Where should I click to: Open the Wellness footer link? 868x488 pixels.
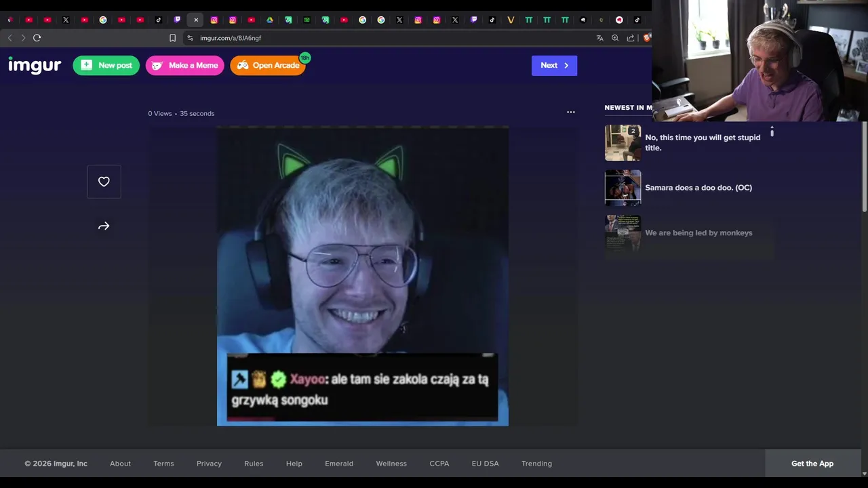391,464
